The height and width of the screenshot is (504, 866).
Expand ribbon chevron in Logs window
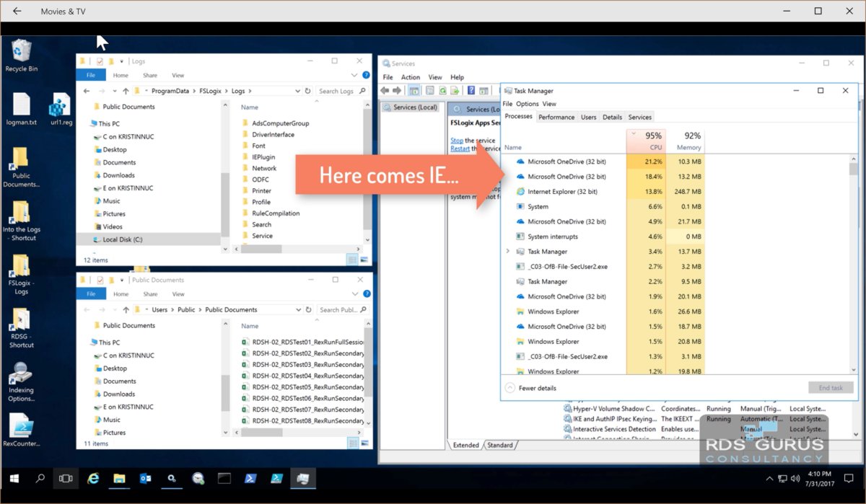pos(354,75)
